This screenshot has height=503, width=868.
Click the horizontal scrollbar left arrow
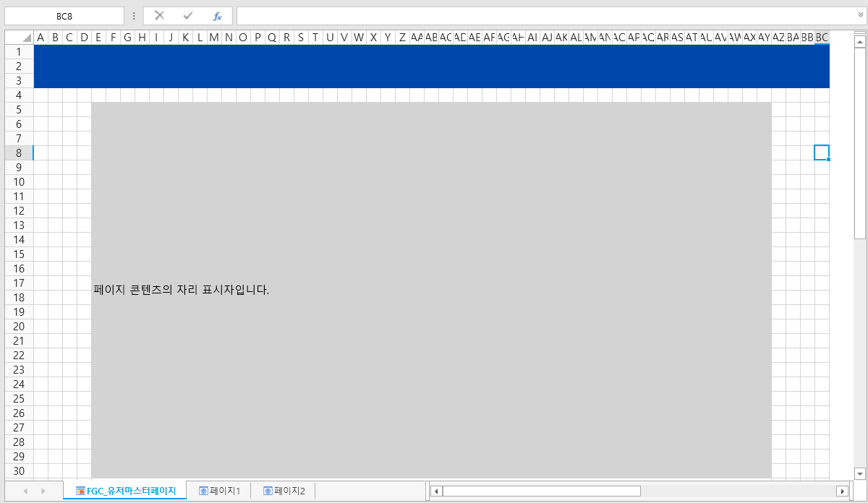pyautogui.click(x=436, y=491)
